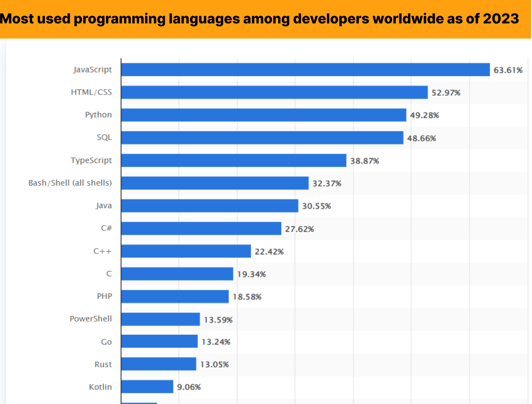The image size is (532, 404).
Task: Select the Go bar
Action: tap(159, 341)
